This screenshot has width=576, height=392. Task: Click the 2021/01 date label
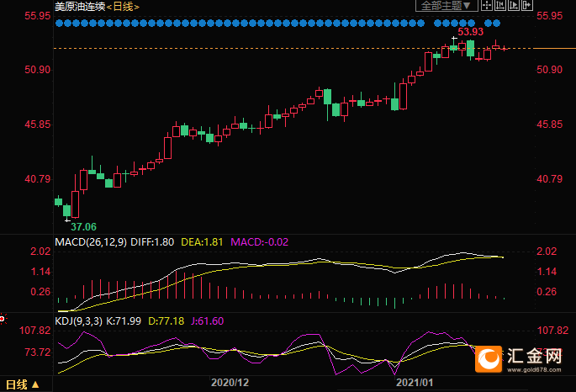pos(415,383)
